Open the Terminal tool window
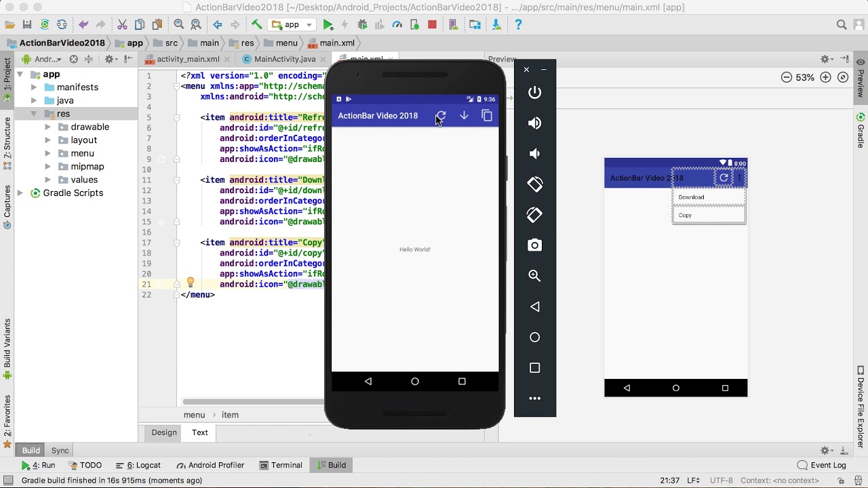This screenshot has width=868, height=488. coord(281,466)
